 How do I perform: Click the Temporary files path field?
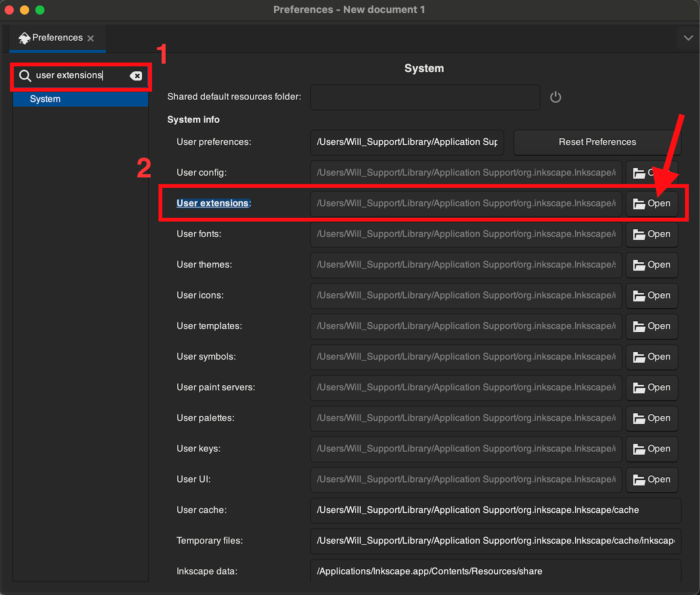pos(496,541)
